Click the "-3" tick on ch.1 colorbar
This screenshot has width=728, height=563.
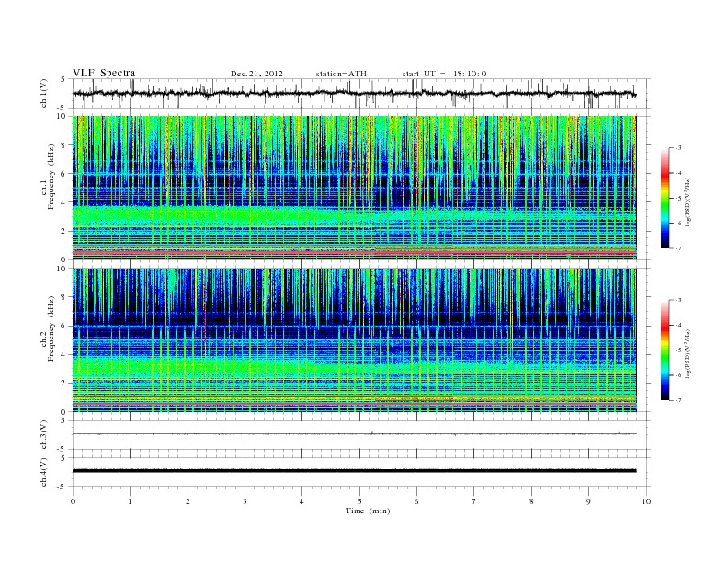(678, 148)
